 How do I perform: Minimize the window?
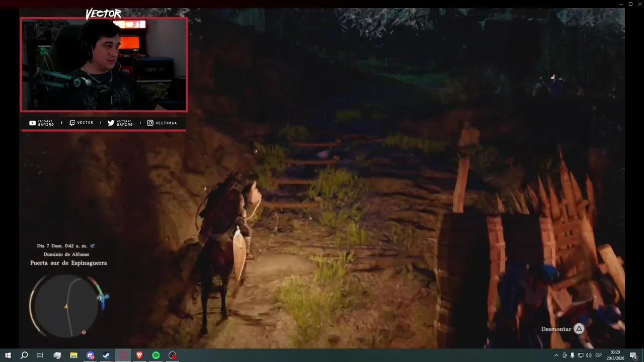pos(621,4)
